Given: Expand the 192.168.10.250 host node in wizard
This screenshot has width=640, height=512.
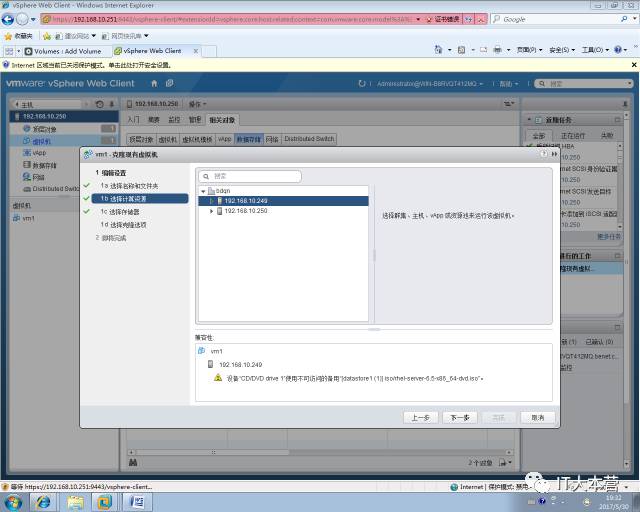Looking at the screenshot, I should click(x=211, y=211).
